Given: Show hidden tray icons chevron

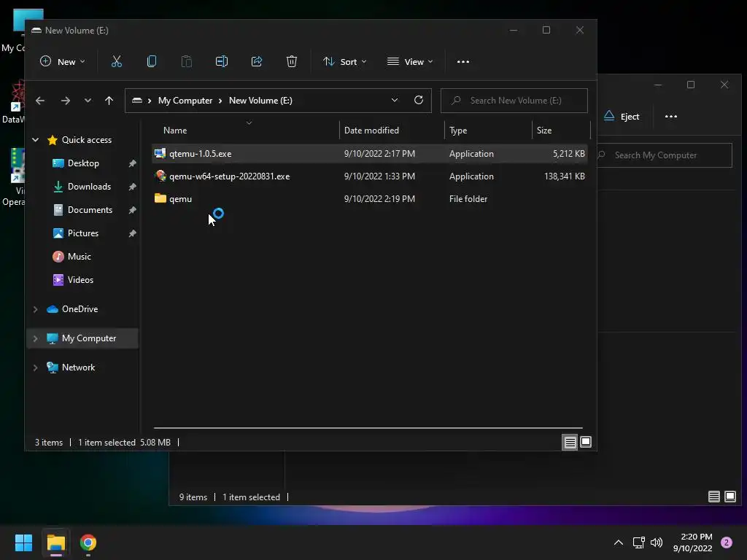Looking at the screenshot, I should [x=619, y=542].
